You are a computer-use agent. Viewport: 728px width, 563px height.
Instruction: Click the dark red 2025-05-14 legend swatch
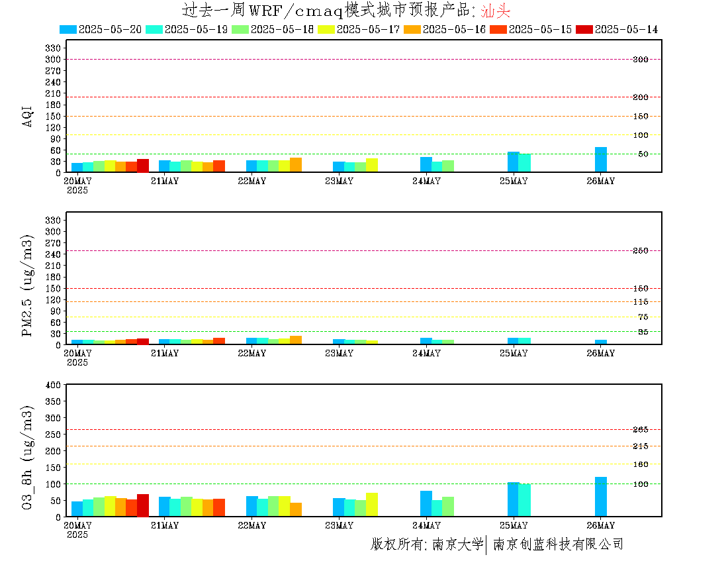[584, 29]
